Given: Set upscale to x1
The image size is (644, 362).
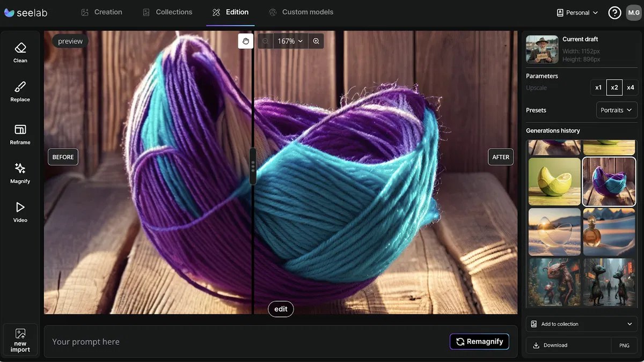Looking at the screenshot, I should coord(598,87).
